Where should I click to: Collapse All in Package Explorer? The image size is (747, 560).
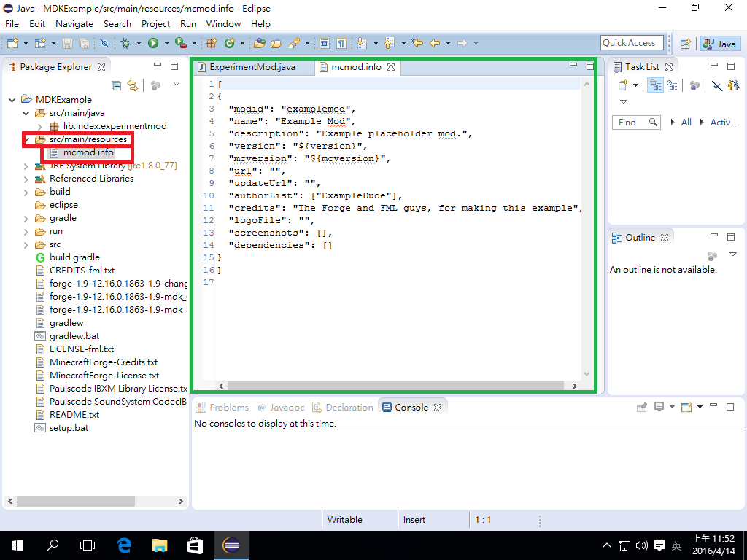click(x=116, y=85)
